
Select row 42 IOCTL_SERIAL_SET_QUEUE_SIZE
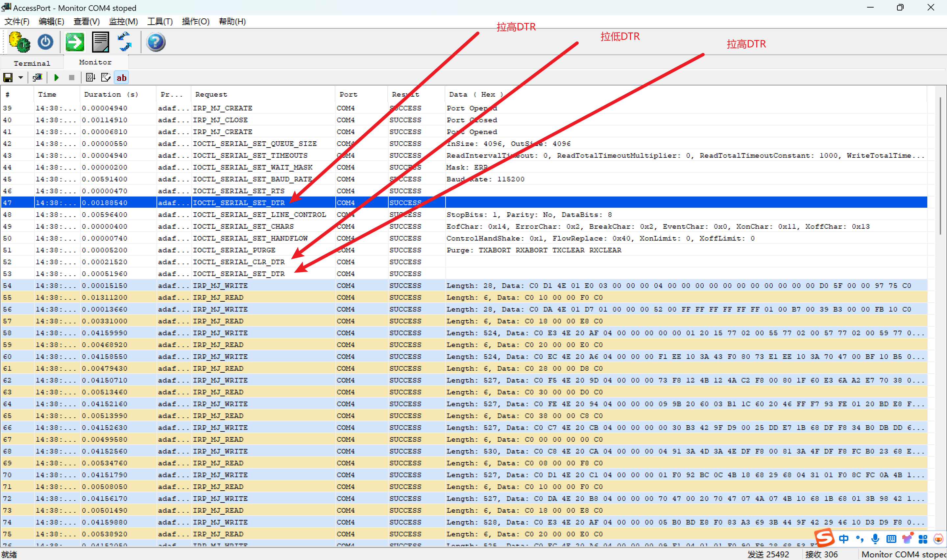[x=464, y=144]
